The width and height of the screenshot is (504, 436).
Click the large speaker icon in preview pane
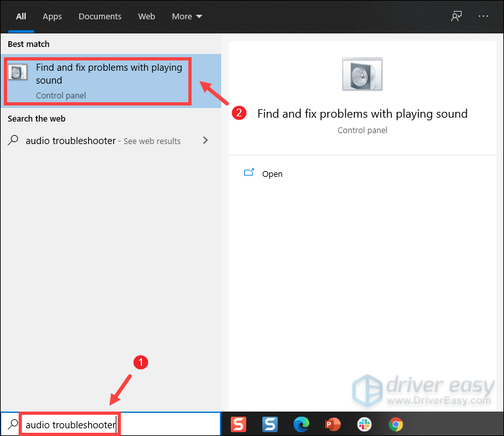[363, 75]
